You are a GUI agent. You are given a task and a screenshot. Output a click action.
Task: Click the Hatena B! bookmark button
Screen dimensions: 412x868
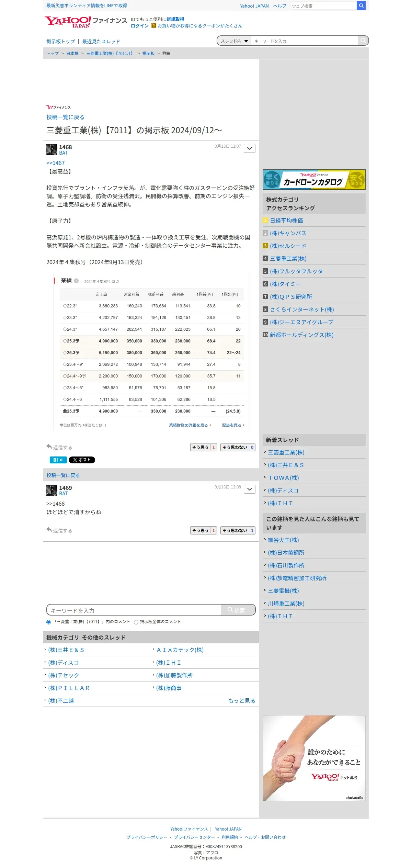(58, 460)
